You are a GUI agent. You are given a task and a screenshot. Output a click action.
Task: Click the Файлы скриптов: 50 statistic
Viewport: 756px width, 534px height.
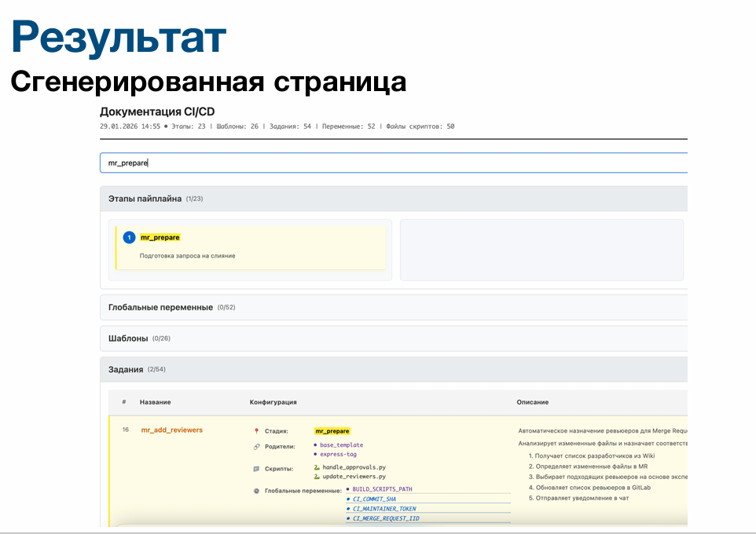tap(420, 126)
